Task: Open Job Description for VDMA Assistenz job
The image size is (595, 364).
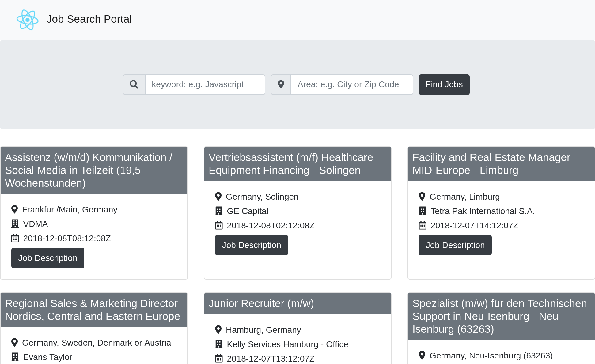Action: tap(48, 258)
